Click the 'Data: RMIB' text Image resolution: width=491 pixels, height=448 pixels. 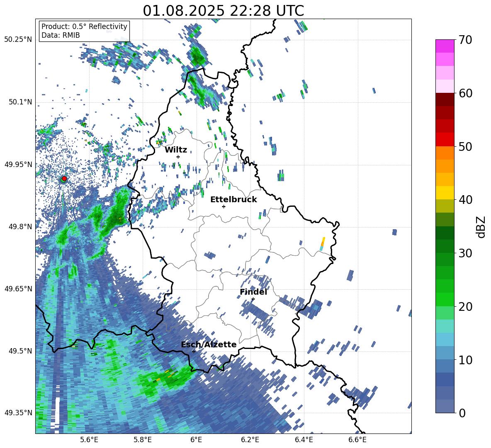(x=61, y=35)
